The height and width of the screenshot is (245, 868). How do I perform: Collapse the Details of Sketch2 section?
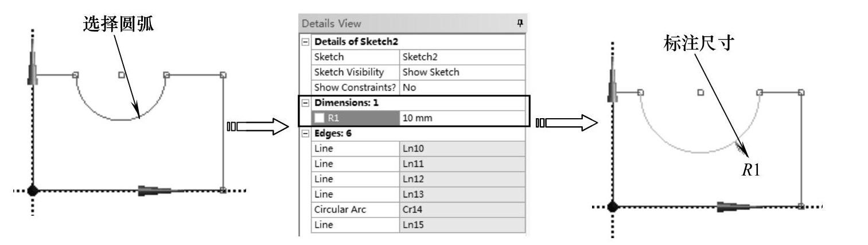306,42
